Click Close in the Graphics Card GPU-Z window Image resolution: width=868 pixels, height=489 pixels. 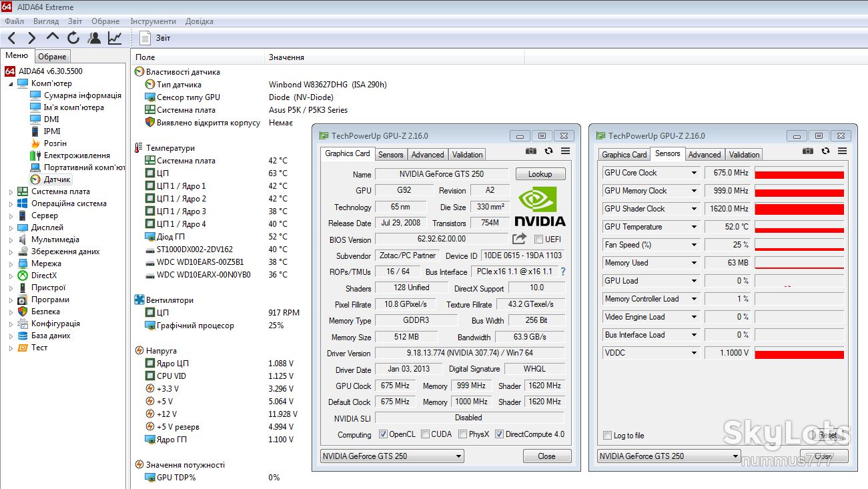546,456
